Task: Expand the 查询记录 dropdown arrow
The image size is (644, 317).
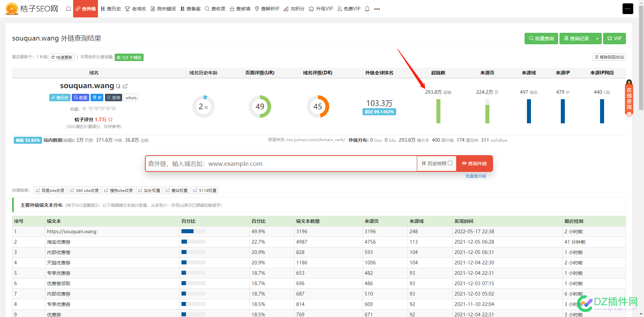Action: [597, 39]
